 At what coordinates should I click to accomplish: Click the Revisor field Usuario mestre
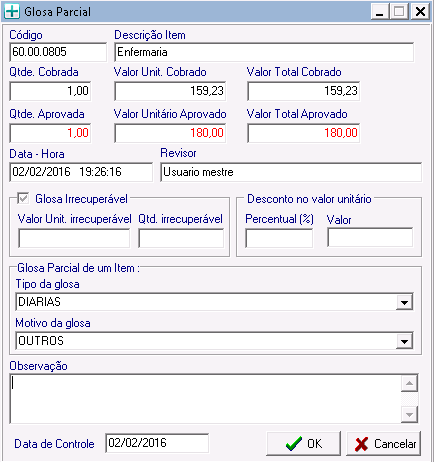(291, 172)
